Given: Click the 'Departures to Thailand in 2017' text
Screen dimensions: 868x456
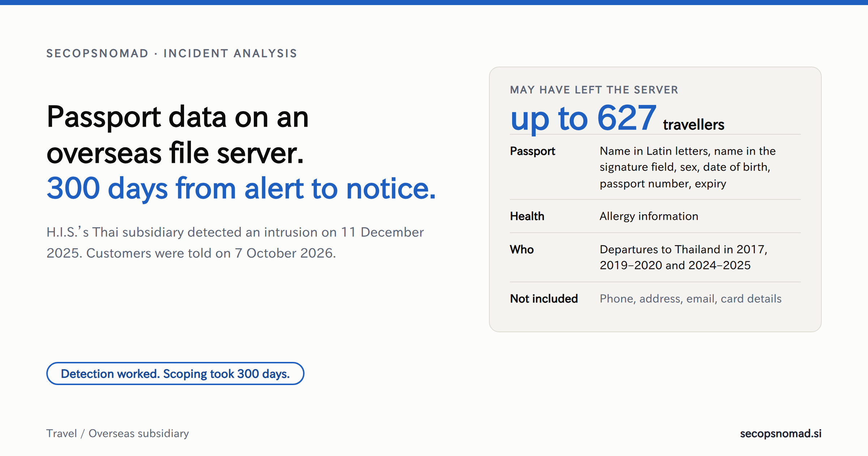Looking at the screenshot, I should [x=684, y=257].
